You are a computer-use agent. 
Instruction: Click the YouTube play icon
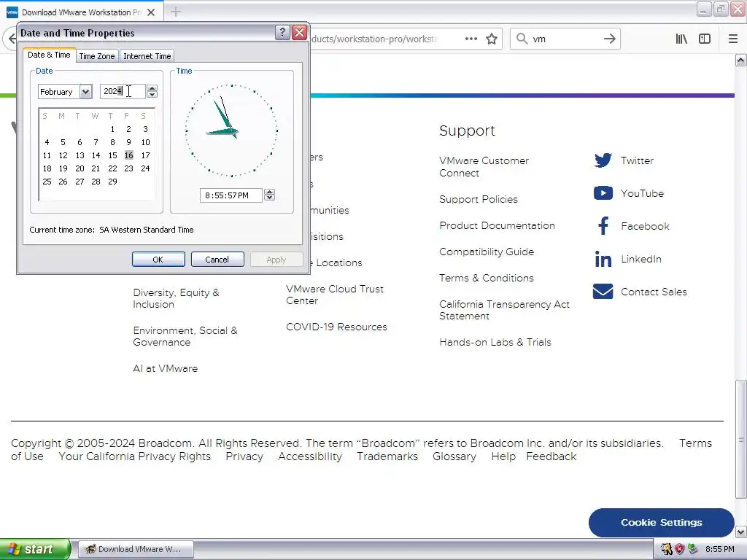pyautogui.click(x=603, y=192)
